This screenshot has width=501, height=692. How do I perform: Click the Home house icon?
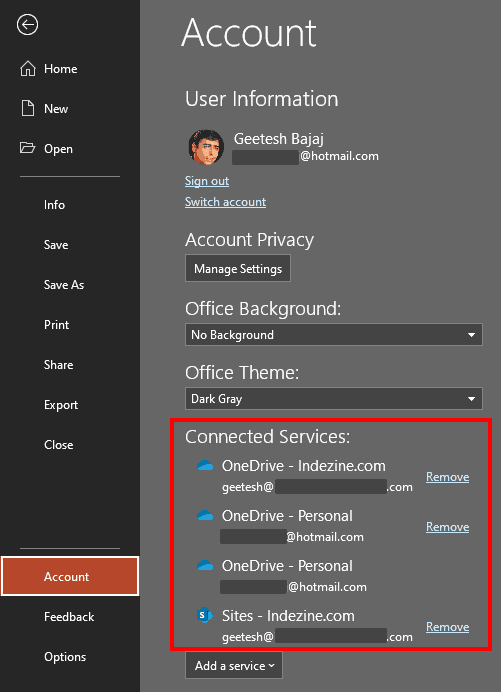click(x=28, y=69)
